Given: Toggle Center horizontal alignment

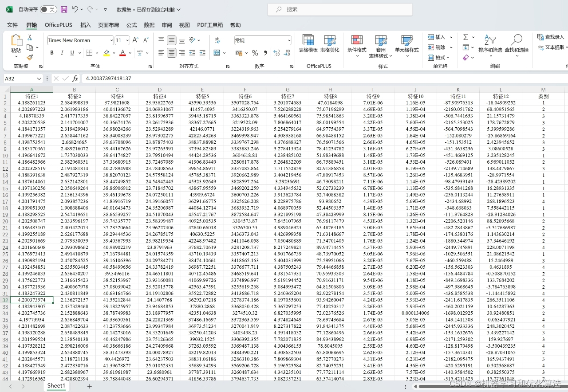Looking at the screenshot, I should click(x=172, y=53).
